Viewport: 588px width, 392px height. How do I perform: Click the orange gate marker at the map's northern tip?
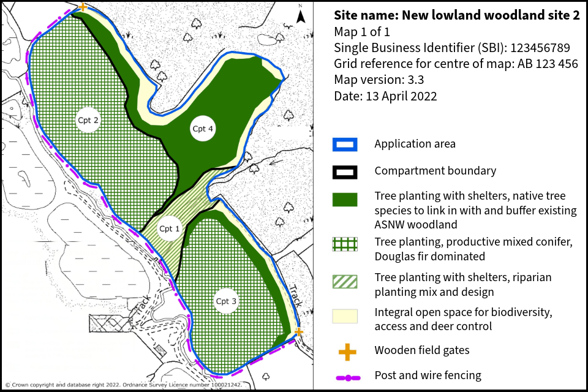coord(83,7)
